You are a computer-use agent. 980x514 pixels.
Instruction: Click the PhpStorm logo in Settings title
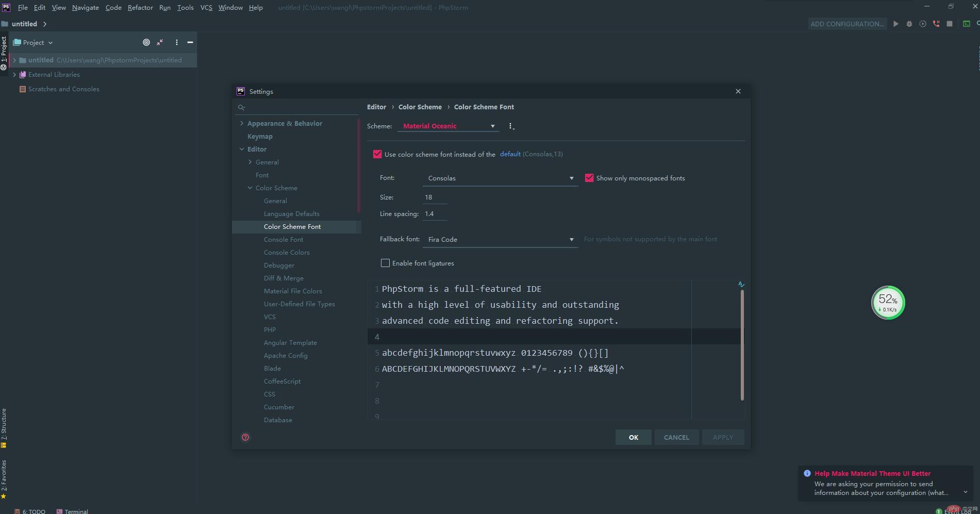coord(241,91)
